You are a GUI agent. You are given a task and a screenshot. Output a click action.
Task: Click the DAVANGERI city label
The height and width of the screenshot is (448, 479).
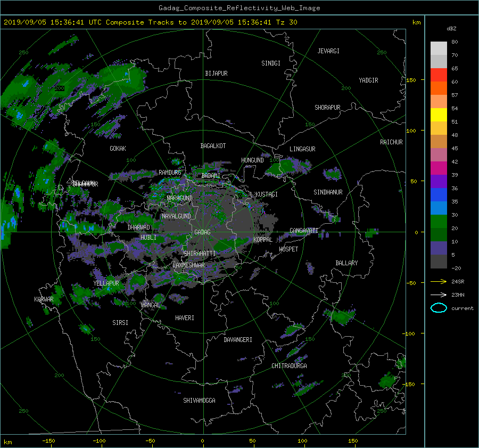pos(238,340)
